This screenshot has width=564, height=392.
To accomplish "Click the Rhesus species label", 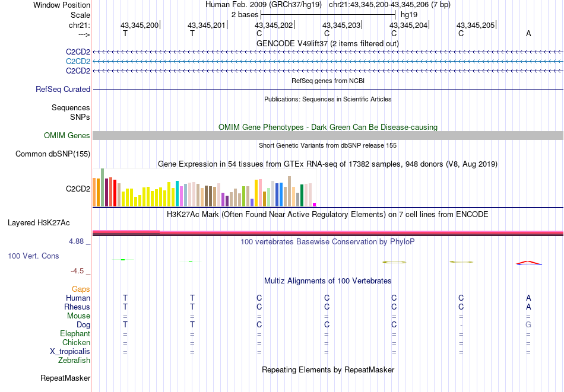I will coord(77,307).
